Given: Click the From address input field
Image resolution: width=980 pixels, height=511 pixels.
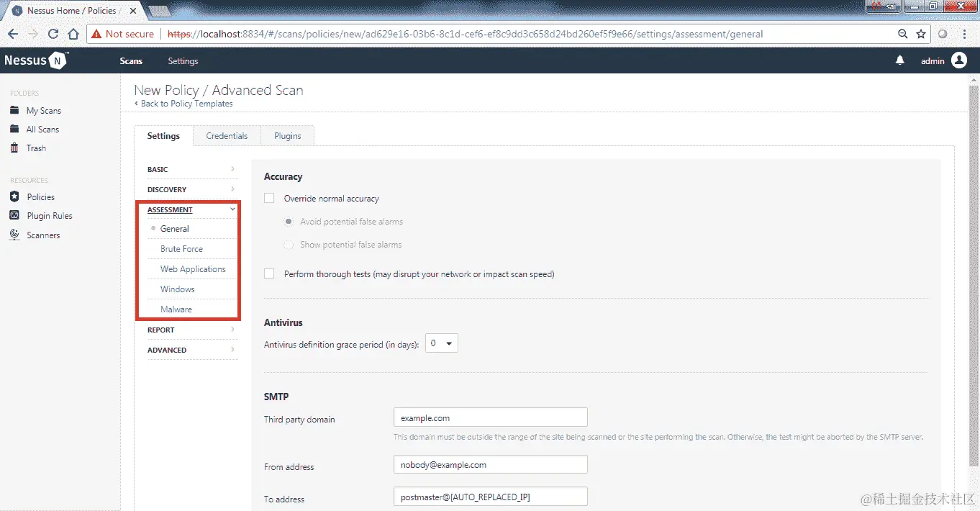Looking at the screenshot, I should coord(491,465).
